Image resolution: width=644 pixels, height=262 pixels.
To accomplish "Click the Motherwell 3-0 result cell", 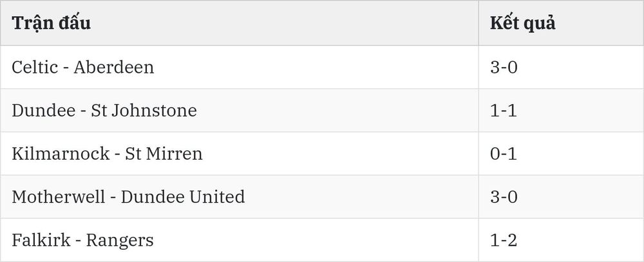I will pyautogui.click(x=561, y=197).
